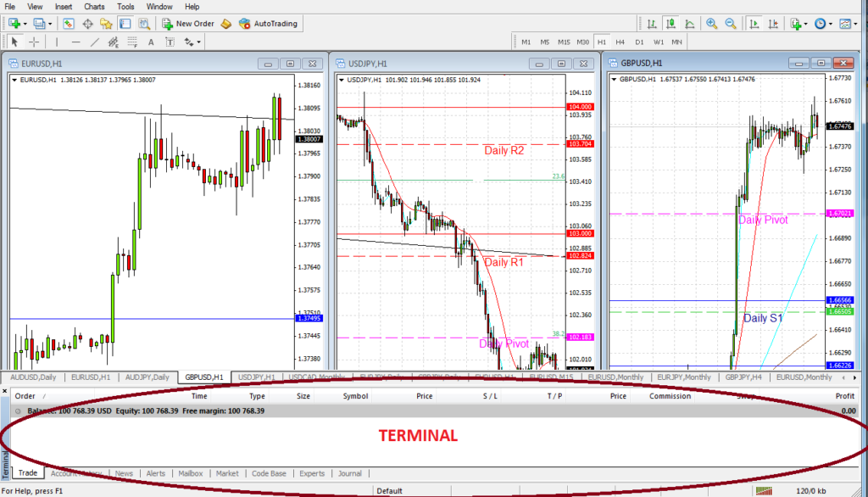
Task: Switch to the AUDUSD,Daily chart tab
Action: pos(33,377)
